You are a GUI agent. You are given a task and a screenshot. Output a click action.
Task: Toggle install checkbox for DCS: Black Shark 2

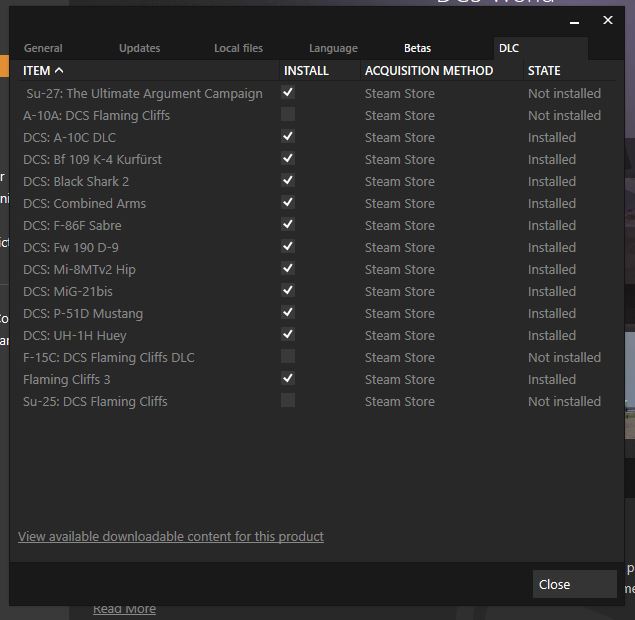click(288, 181)
